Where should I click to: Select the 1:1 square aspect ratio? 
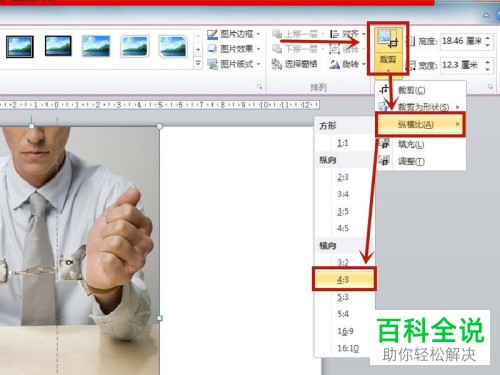click(x=345, y=143)
